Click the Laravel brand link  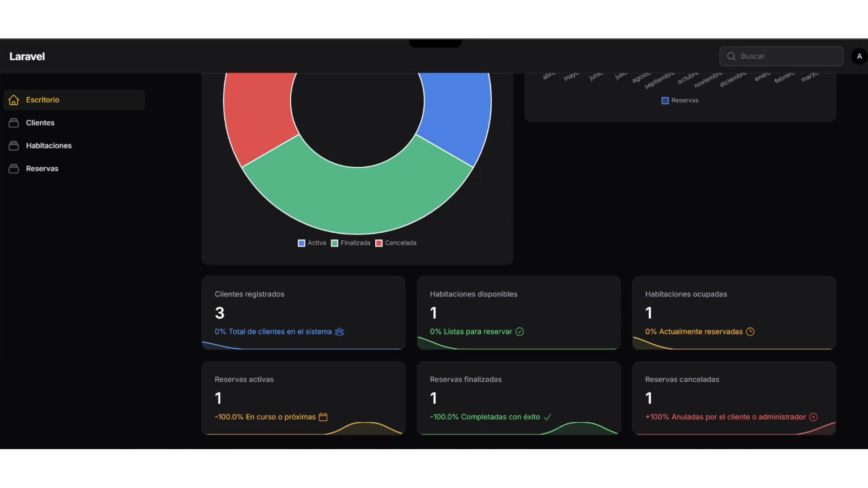coord(27,56)
